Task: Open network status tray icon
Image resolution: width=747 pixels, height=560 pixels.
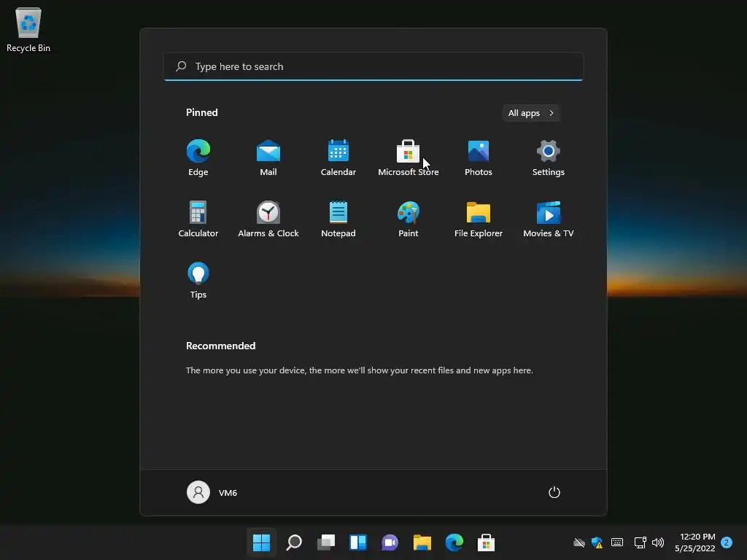Action: coord(640,542)
